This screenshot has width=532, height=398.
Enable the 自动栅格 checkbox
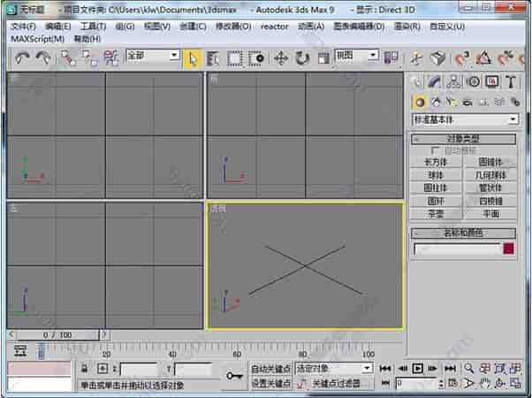pos(436,151)
